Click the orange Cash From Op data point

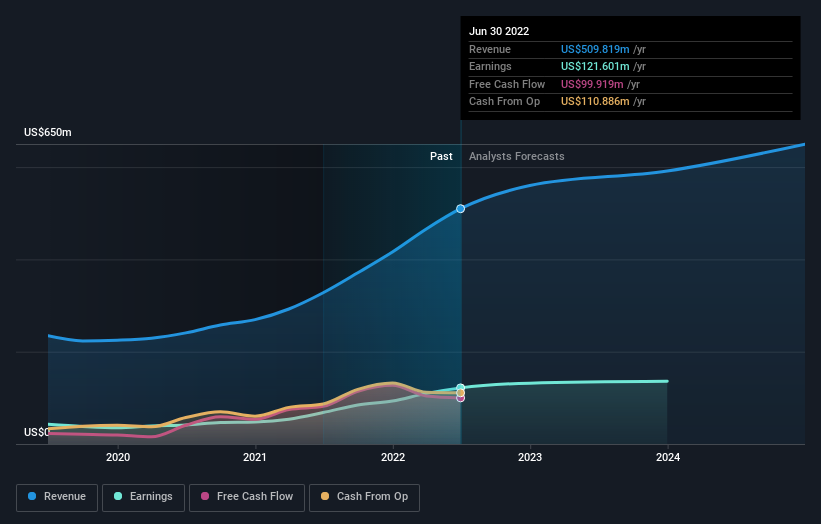coord(460,393)
